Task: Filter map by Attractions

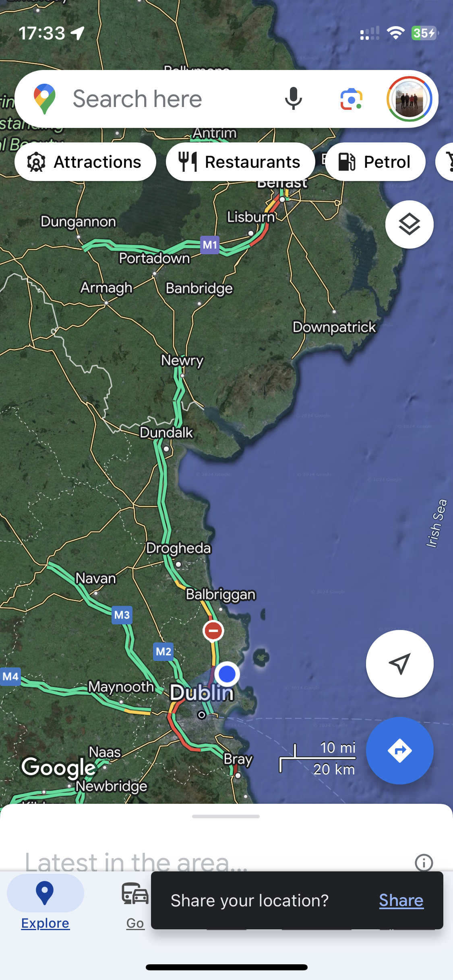Action: tap(85, 162)
